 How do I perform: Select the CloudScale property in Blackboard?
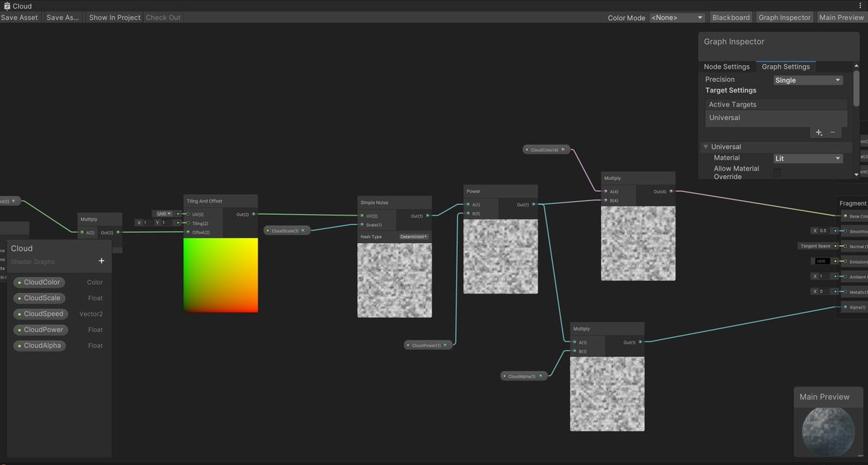(39, 298)
